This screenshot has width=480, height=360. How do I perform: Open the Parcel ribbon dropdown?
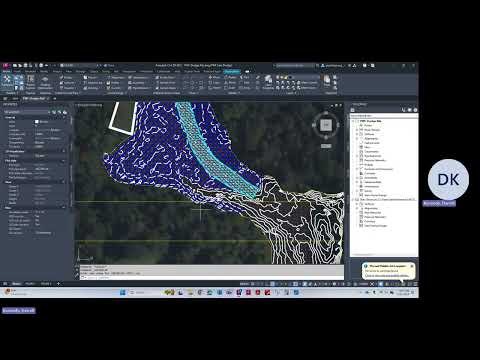click(91, 77)
